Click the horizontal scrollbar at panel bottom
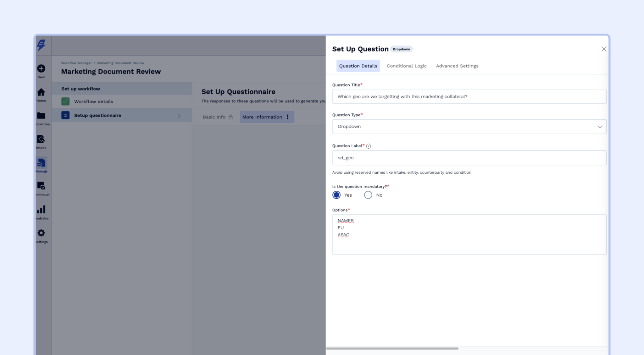 [392, 348]
